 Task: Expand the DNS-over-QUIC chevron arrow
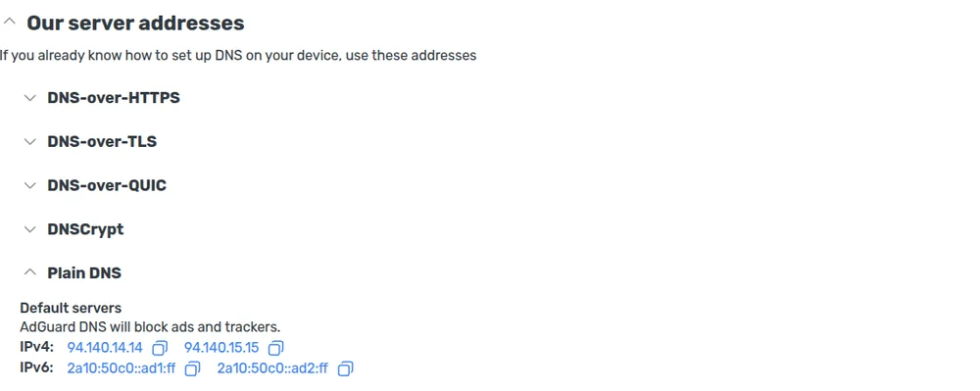(x=30, y=185)
